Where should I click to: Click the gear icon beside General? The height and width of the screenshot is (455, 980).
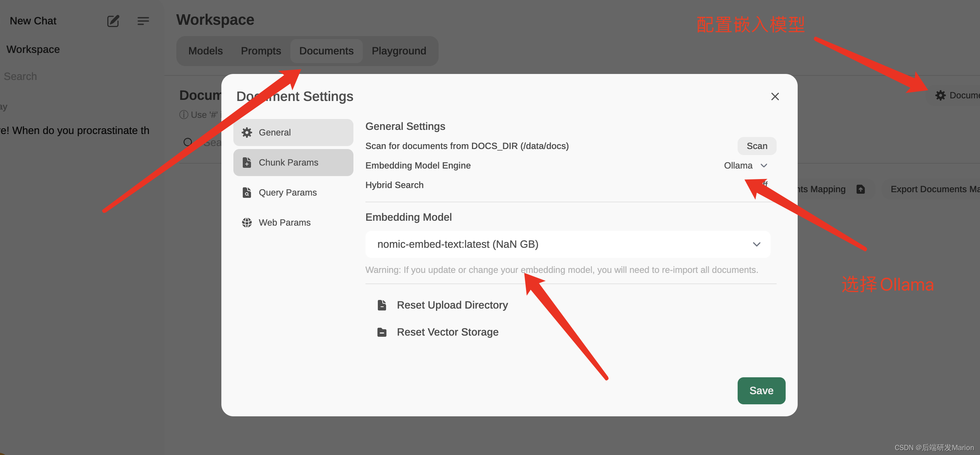pos(247,133)
